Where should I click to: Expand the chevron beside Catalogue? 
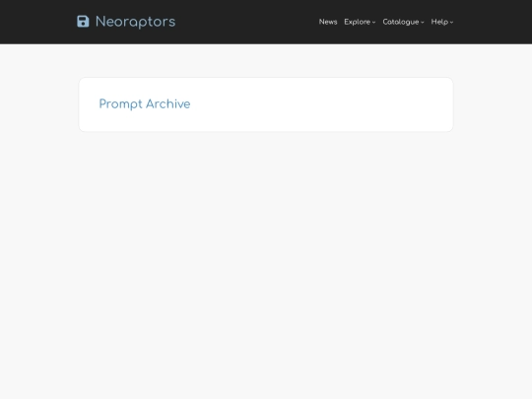pos(422,23)
